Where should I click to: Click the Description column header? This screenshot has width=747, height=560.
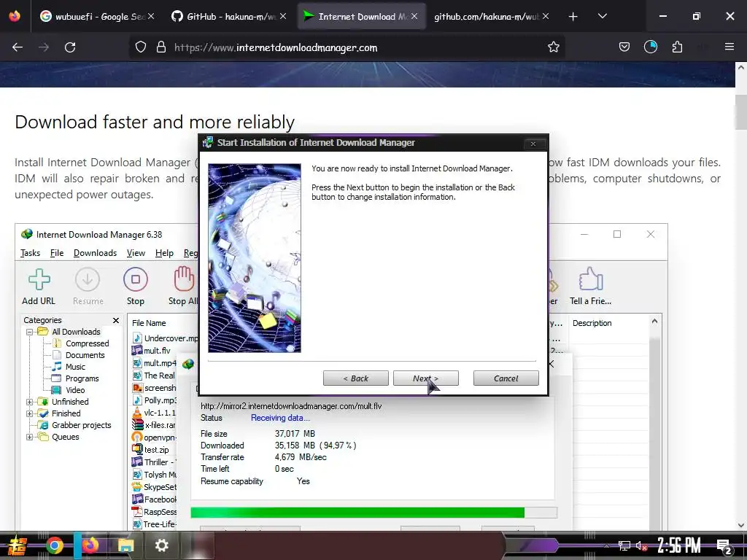(x=592, y=323)
